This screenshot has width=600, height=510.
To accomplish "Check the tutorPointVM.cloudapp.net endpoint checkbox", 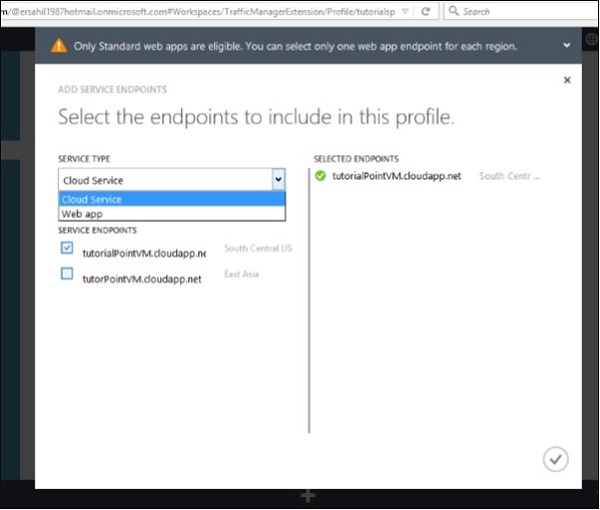I will pyautogui.click(x=67, y=273).
